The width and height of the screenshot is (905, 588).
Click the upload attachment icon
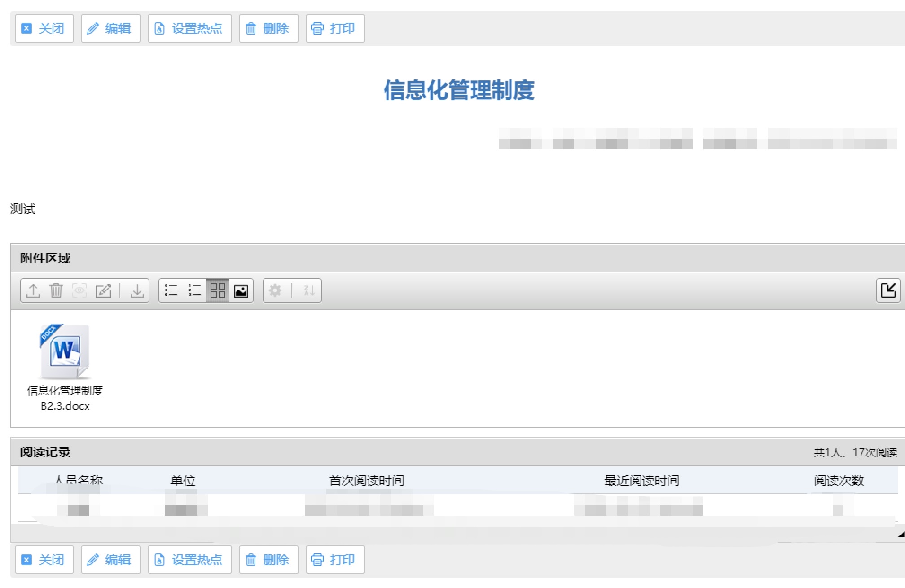33,290
